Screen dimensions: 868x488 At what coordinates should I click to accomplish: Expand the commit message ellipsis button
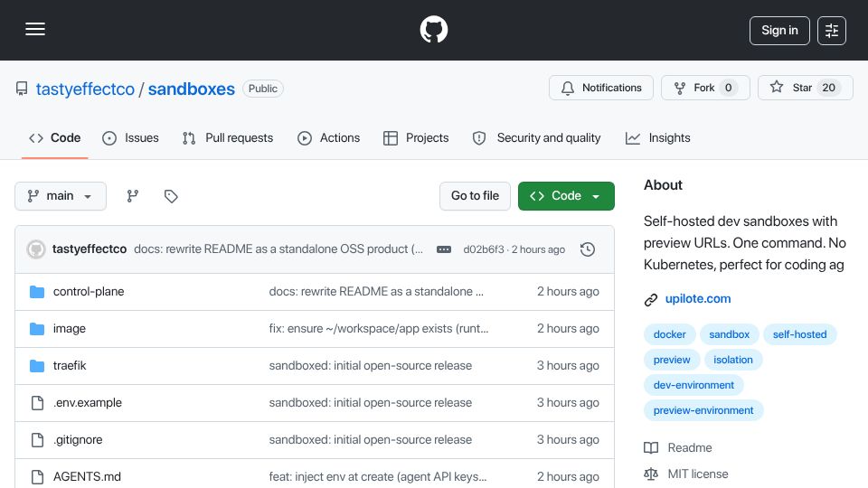point(444,249)
